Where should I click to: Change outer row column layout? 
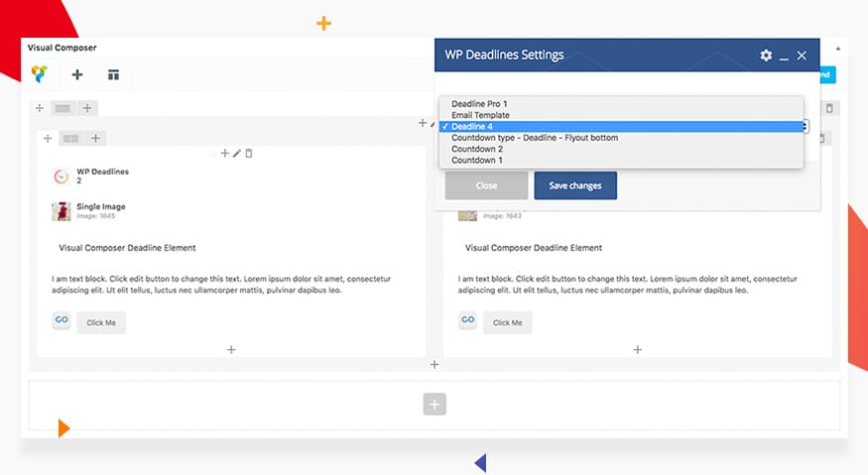62,108
